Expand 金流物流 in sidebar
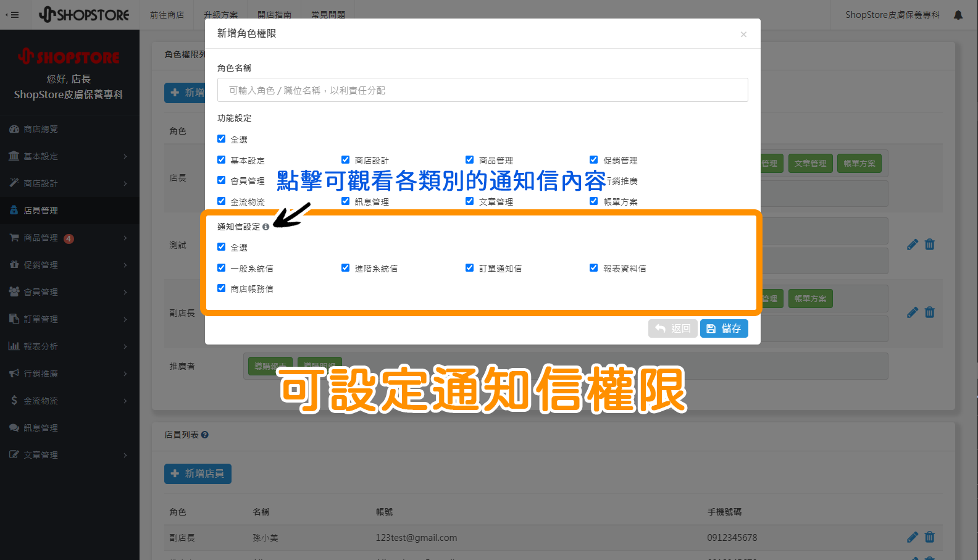 click(70, 401)
